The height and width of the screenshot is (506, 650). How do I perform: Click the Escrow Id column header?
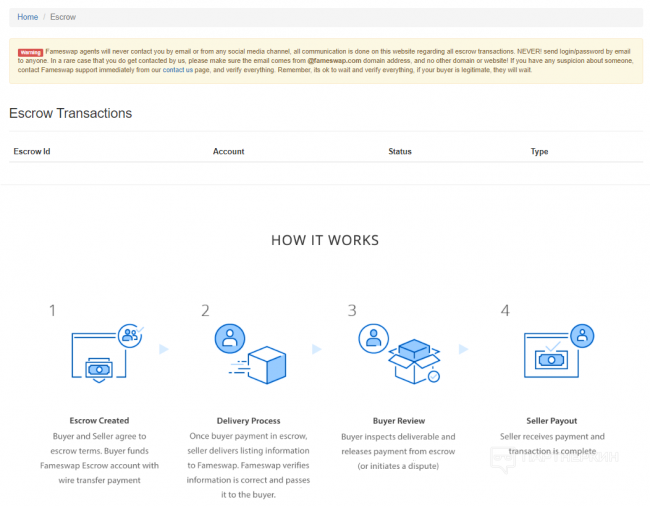coord(32,152)
